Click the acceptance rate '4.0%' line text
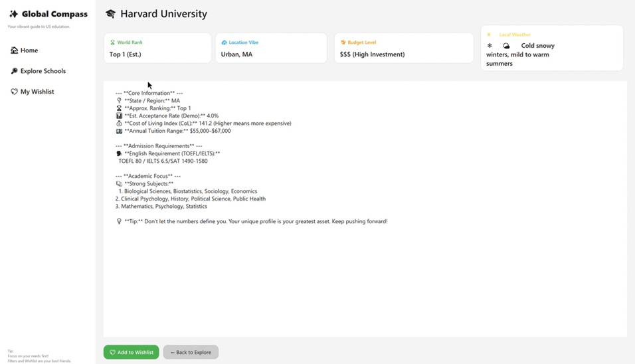Screen dimensions: 635x364 tap(213, 116)
